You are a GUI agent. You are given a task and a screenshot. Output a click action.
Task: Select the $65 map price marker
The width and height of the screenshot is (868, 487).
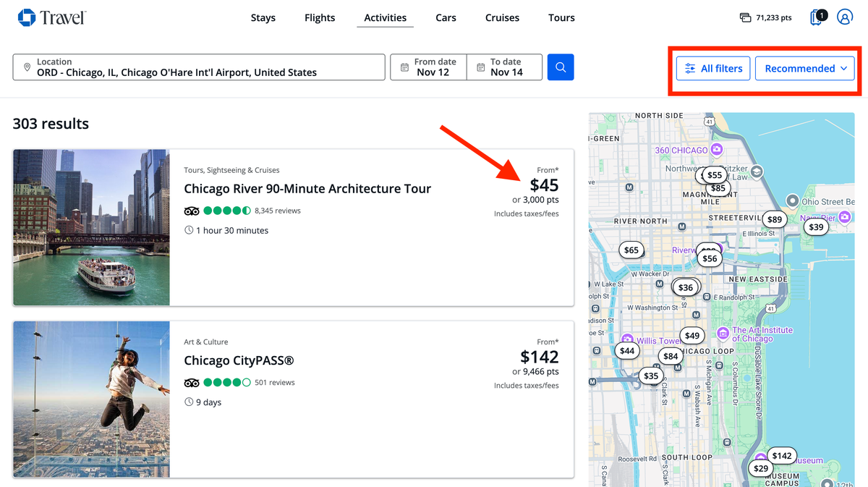click(631, 250)
